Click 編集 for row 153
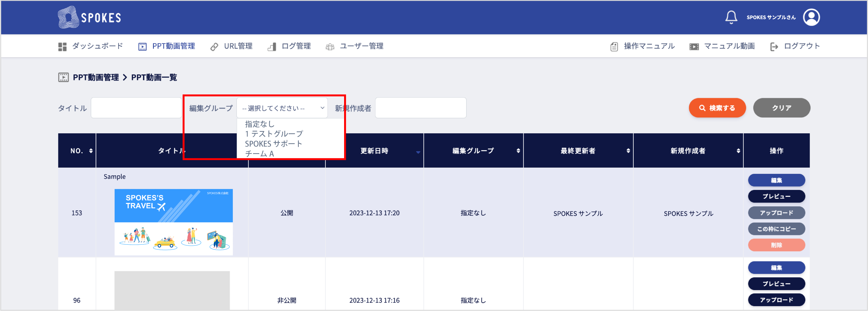The height and width of the screenshot is (311, 868). [776, 180]
